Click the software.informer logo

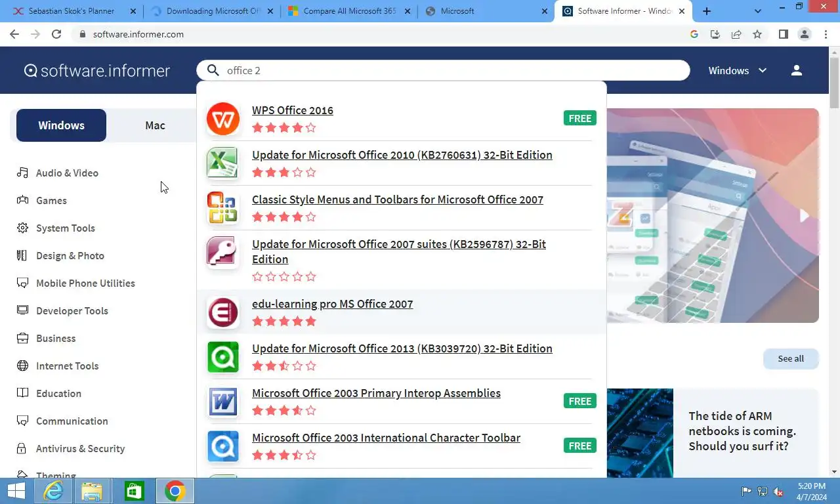(x=97, y=70)
